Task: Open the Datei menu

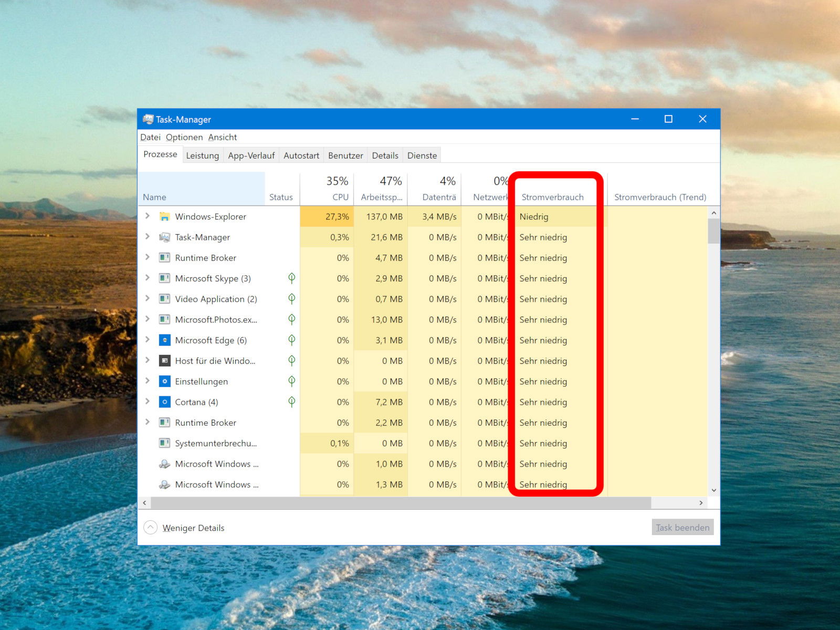Action: (x=150, y=137)
